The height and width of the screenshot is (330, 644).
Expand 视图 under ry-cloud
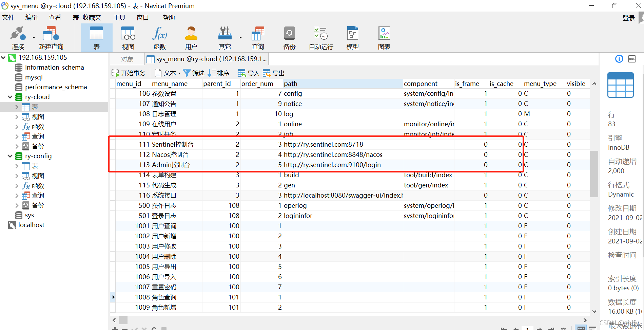point(17,117)
